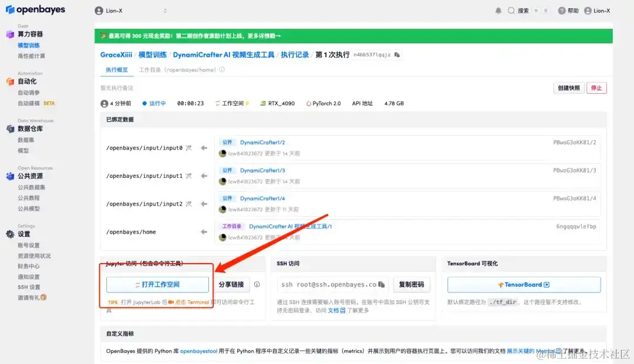Open SSH 设置 in sidebar

(x=29, y=287)
